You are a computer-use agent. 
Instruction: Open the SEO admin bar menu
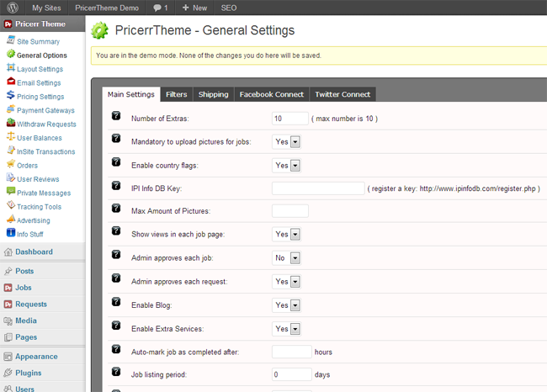(229, 8)
